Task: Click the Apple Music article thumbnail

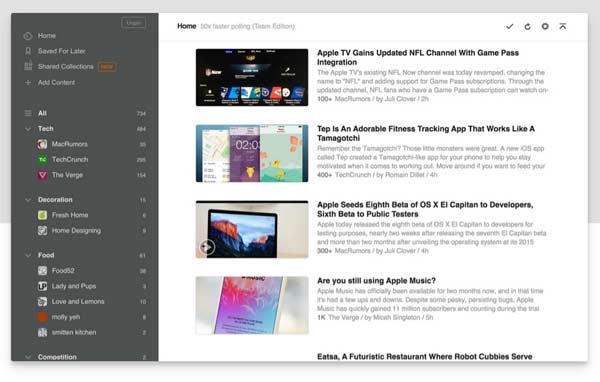Action: [252, 305]
